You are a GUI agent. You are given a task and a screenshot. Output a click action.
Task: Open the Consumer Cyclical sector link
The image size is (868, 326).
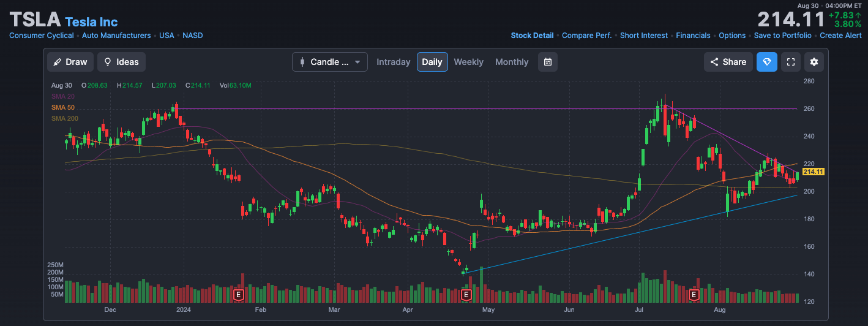coord(42,36)
